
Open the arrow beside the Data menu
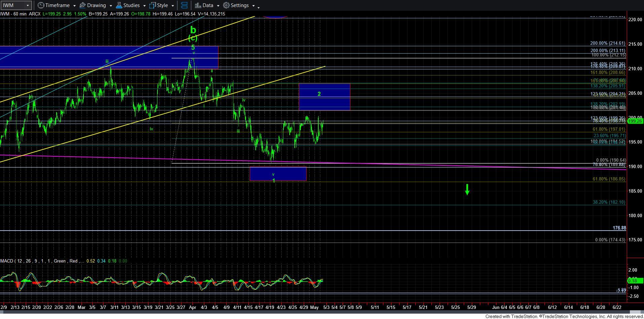click(218, 6)
